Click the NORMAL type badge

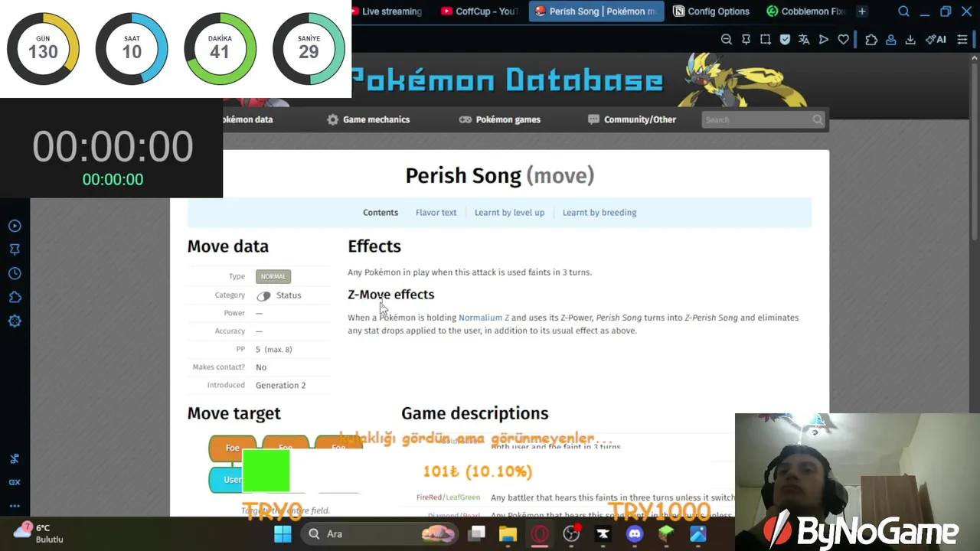click(273, 276)
